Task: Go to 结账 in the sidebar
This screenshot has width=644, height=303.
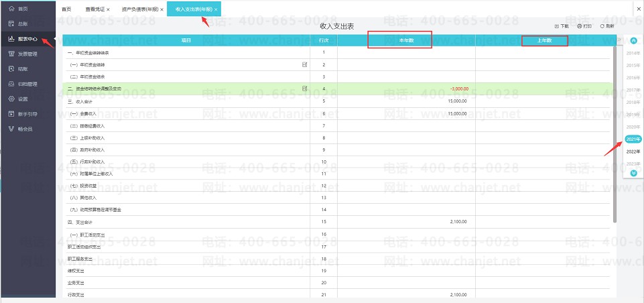Action: 23,68
